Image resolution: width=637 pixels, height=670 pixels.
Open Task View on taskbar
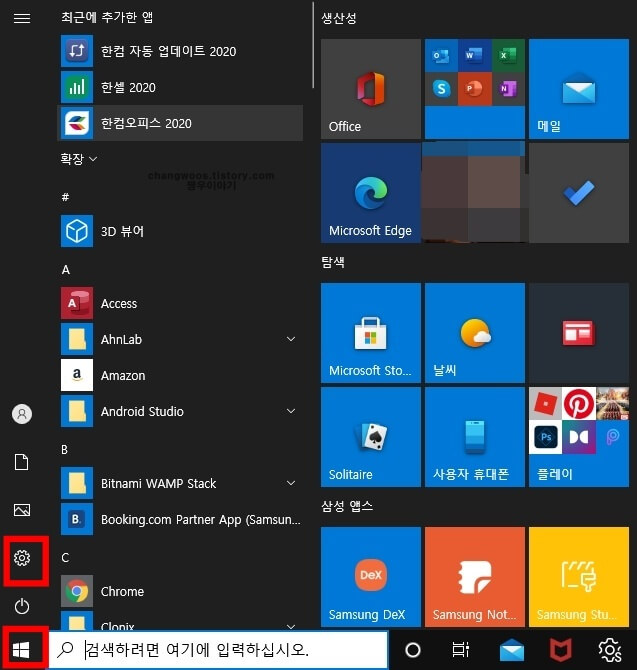point(461,650)
